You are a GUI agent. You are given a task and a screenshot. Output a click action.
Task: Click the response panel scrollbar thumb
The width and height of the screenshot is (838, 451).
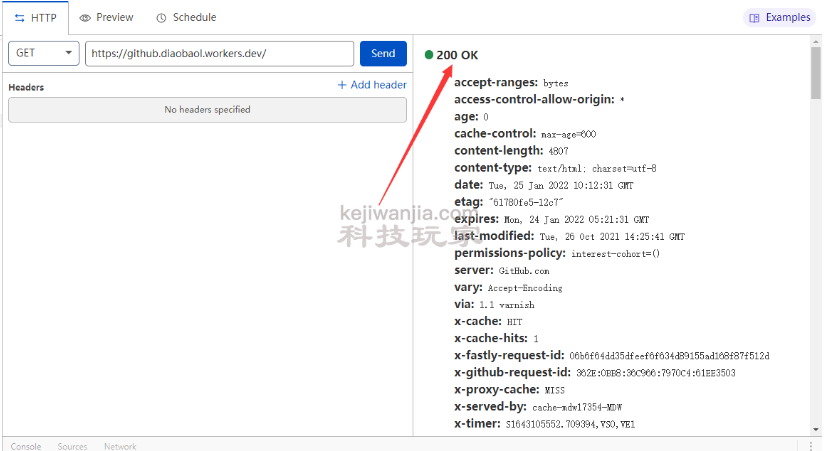pos(815,75)
